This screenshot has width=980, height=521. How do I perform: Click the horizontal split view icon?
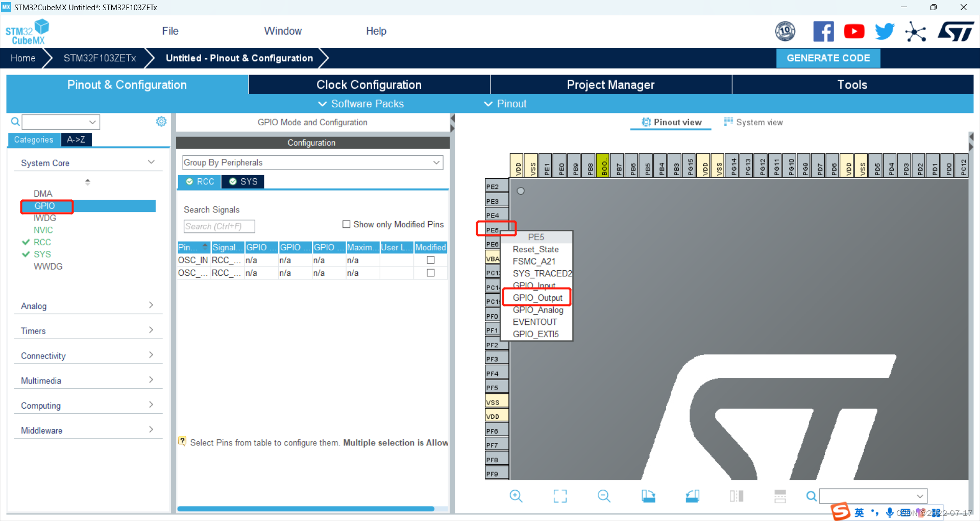point(780,495)
